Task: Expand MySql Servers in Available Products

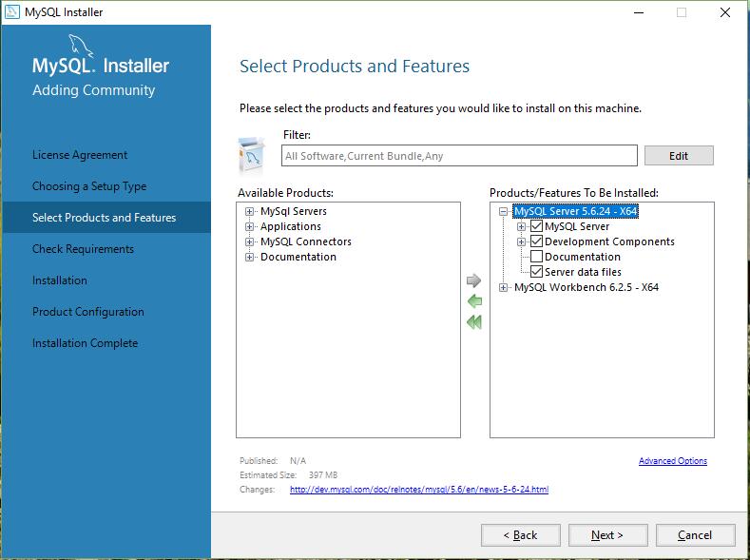Action: (250, 212)
